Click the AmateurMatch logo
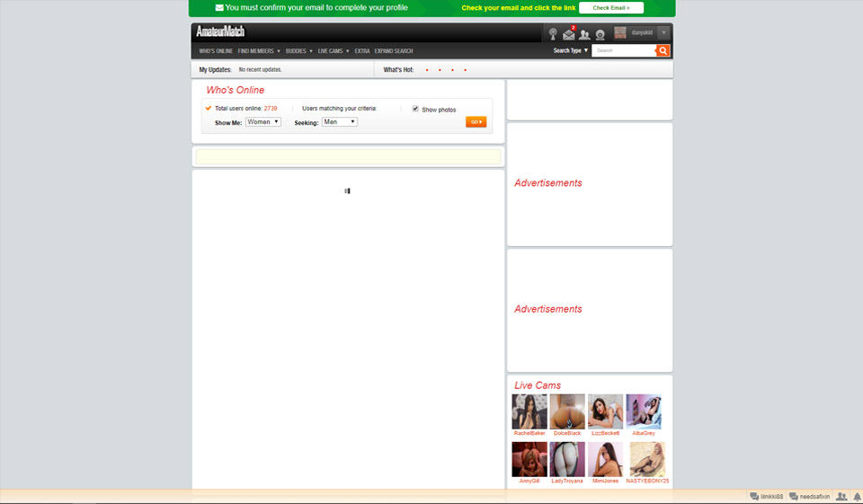 click(x=220, y=31)
